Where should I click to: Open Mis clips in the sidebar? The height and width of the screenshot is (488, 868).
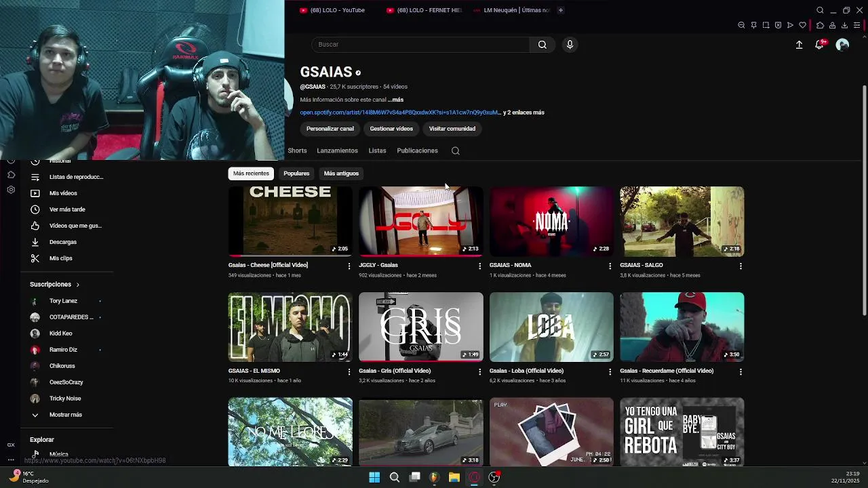[64, 258]
